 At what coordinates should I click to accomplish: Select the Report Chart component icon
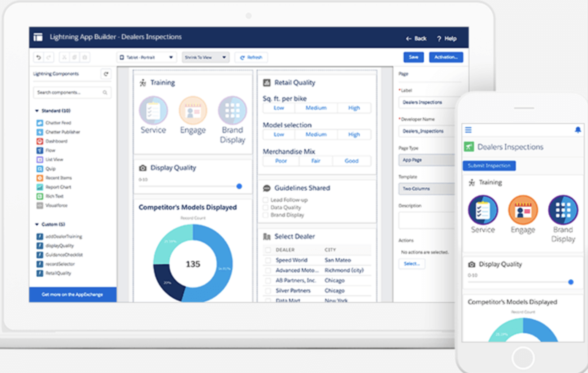tap(40, 187)
